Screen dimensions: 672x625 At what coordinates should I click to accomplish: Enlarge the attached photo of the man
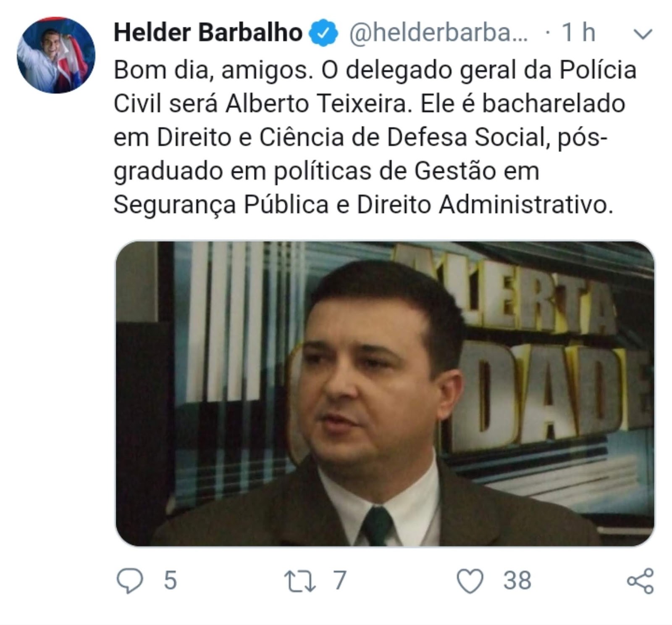[385, 394]
